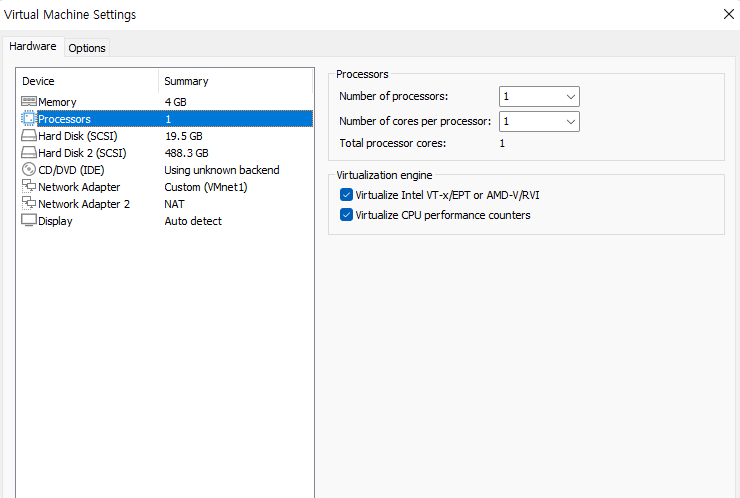Click the 488.3 GB disk summary
The width and height of the screenshot is (740, 498).
(x=186, y=153)
